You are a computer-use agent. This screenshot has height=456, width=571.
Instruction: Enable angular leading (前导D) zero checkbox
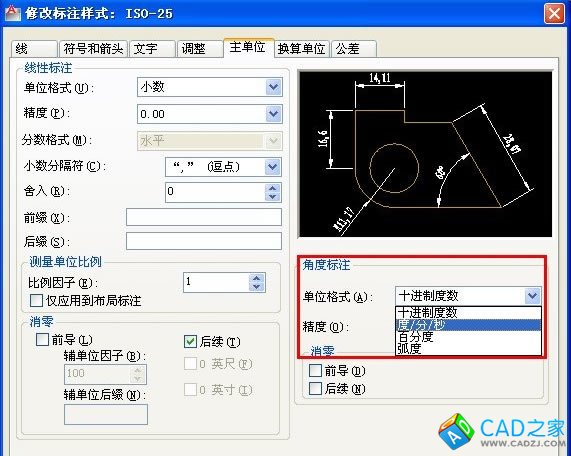(315, 370)
